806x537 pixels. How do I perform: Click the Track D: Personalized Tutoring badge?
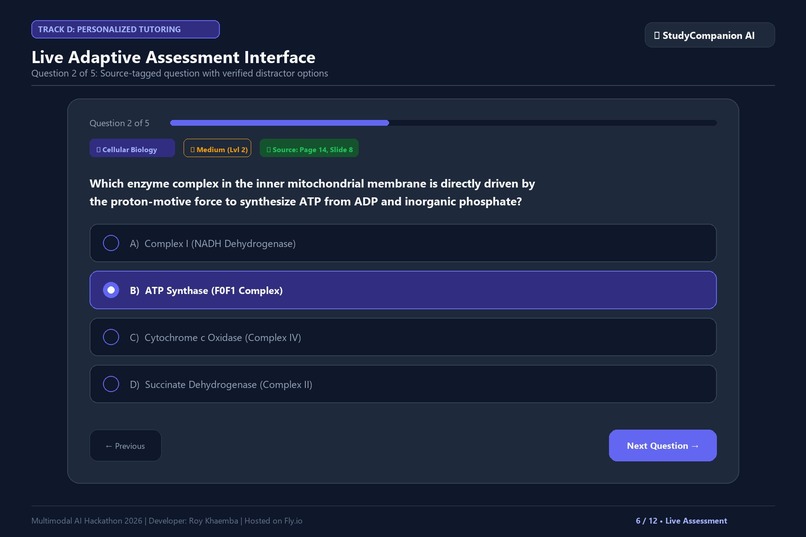[x=125, y=29]
